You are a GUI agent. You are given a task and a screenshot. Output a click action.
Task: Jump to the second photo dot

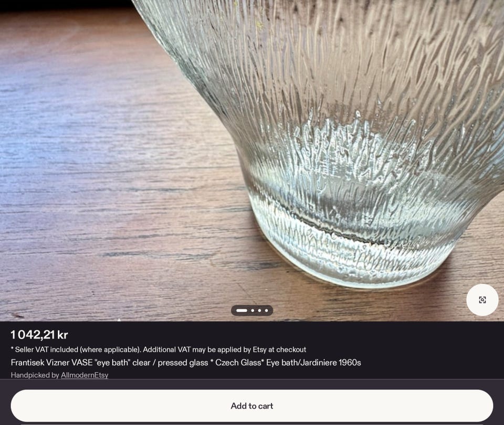click(x=253, y=310)
